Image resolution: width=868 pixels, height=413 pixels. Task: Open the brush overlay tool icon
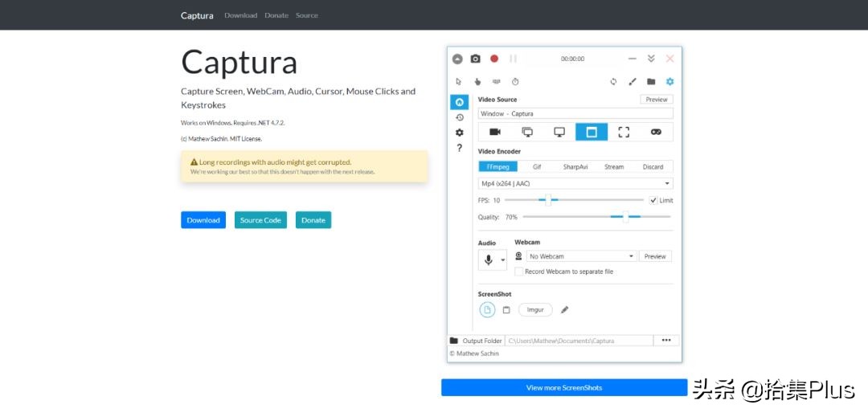pyautogui.click(x=633, y=81)
